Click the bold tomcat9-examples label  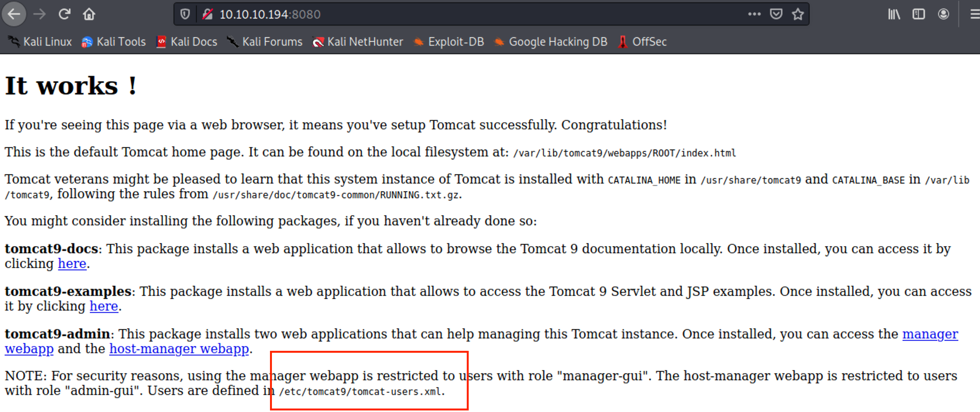coord(68,292)
